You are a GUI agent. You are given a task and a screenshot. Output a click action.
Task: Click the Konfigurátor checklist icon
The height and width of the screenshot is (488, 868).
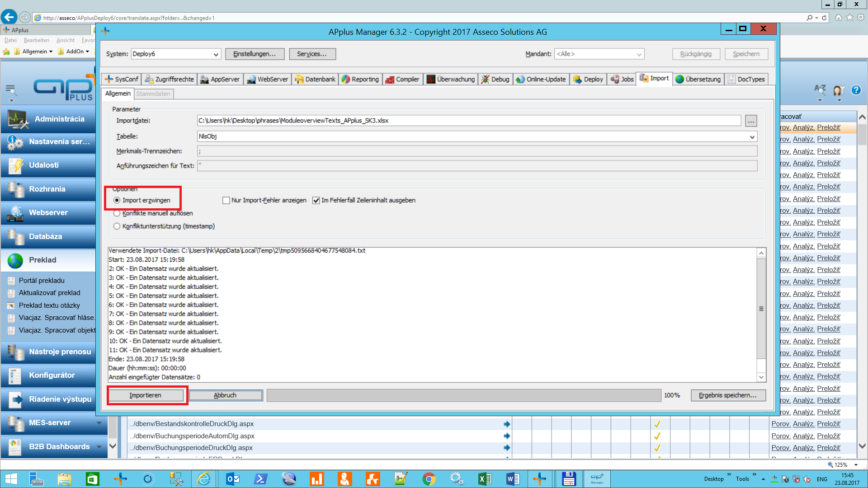click(15, 376)
